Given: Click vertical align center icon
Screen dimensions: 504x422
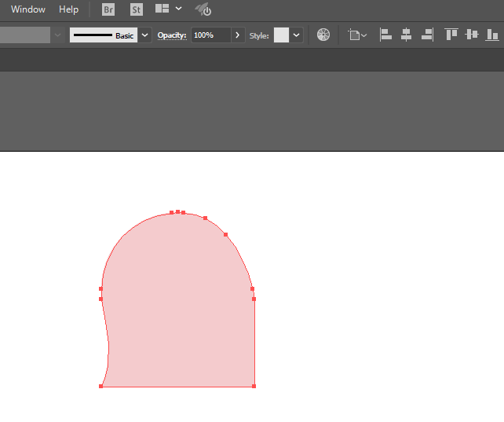Looking at the screenshot, I should pyautogui.click(x=471, y=35).
